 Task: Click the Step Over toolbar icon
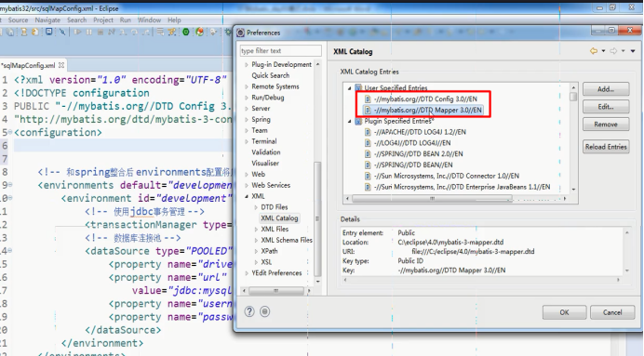coord(134,32)
